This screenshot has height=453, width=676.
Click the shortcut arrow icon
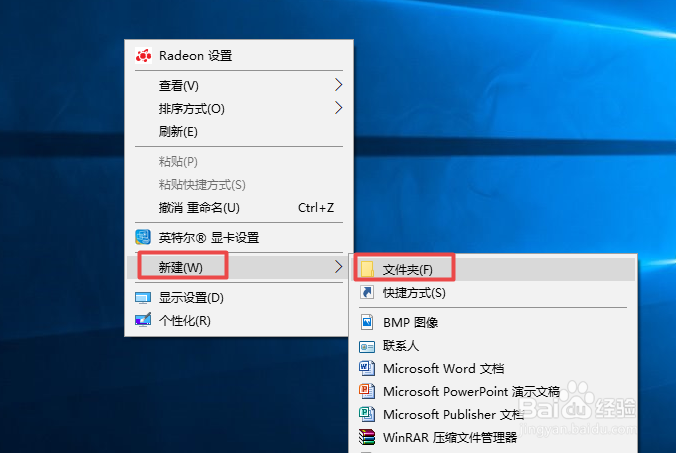point(367,292)
